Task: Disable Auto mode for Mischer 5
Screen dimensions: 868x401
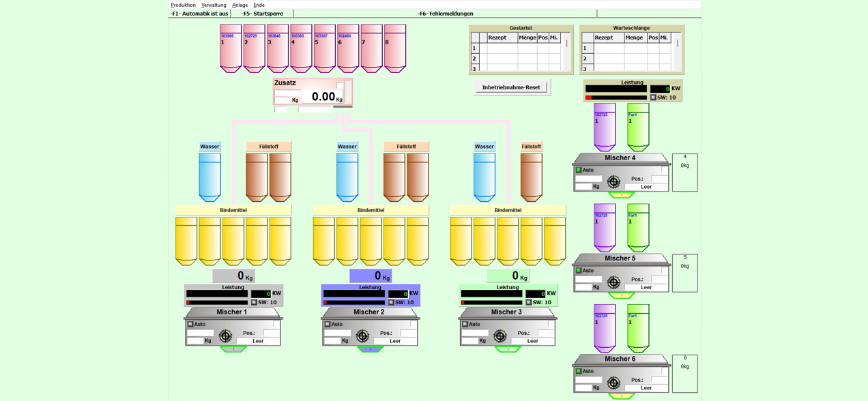Action: [x=579, y=271]
